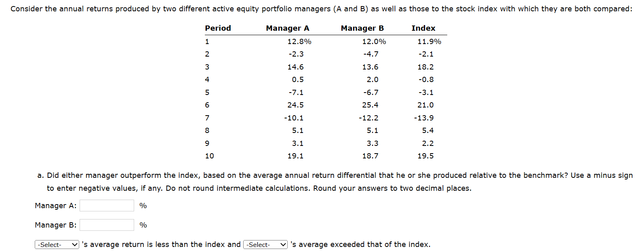Select the Manager A column header
Screen dimensions: 644x251
pyautogui.click(x=287, y=28)
